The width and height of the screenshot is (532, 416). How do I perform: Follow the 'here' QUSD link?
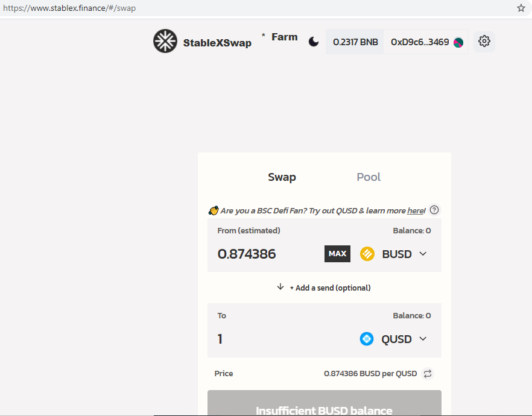415,211
